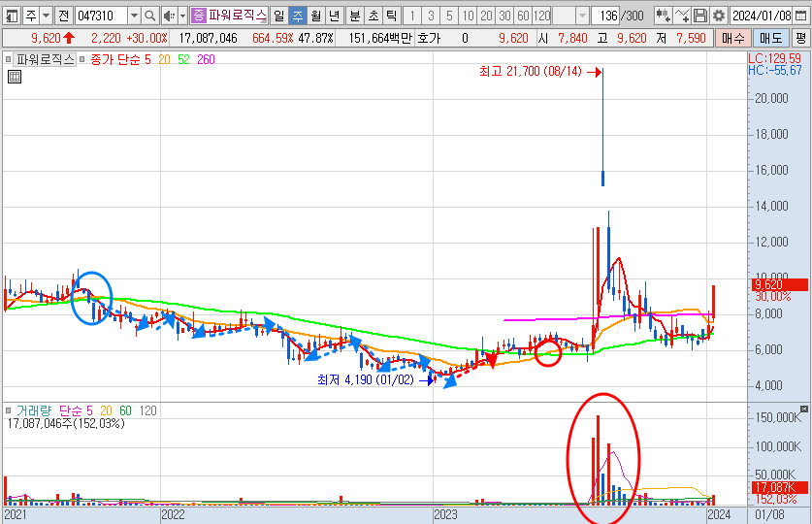Click the 151,664백만 trading value
This screenshot has width=812, height=524.
380,38
